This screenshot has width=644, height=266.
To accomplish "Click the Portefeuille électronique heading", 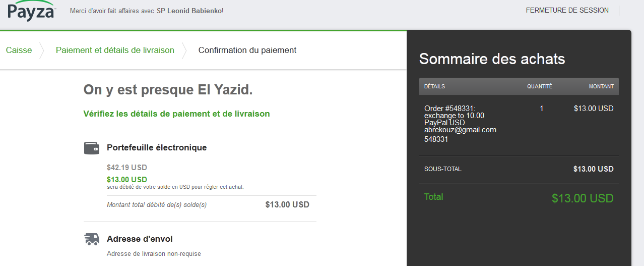I will click(157, 148).
